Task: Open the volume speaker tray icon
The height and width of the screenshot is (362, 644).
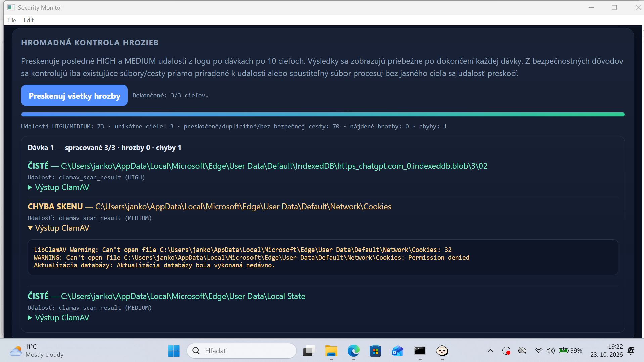Action: tap(550, 351)
